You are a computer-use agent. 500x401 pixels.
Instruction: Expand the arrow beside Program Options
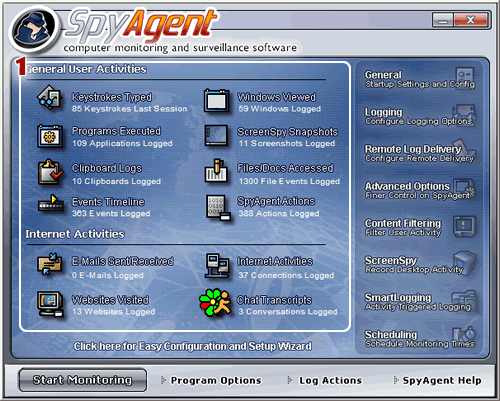point(163,380)
